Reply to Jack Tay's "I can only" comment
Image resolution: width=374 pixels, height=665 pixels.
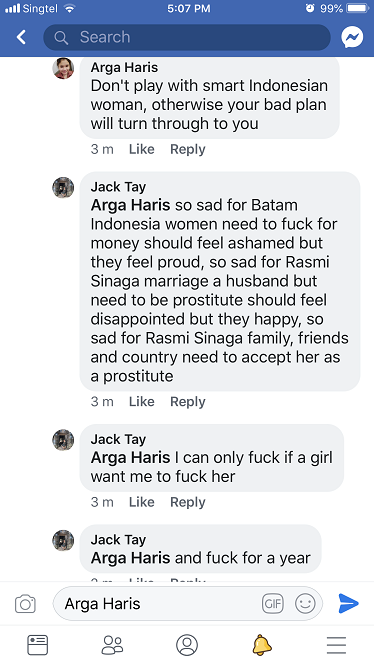(x=187, y=502)
